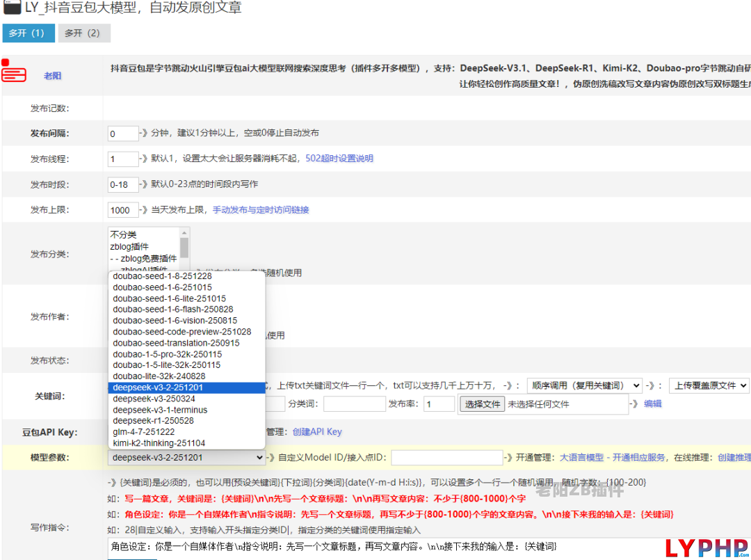
Task: Focus the 自定义Model ID input field
Action: coord(446,458)
